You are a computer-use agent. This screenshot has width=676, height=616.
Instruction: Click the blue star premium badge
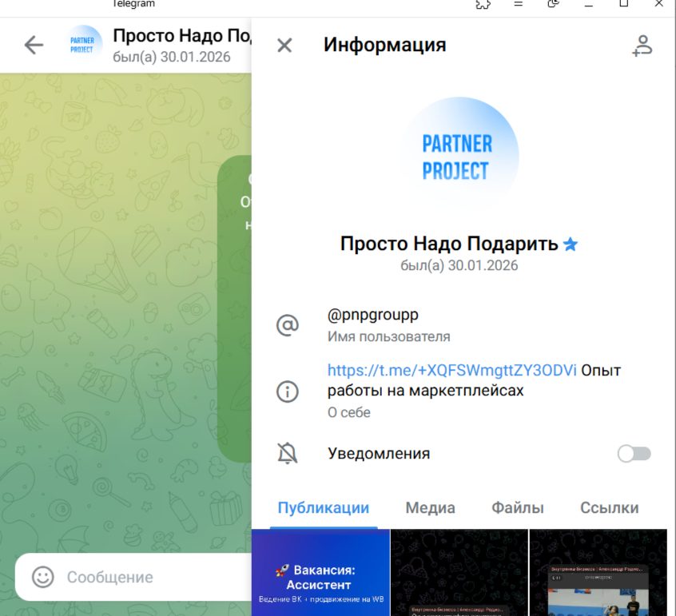coord(571,244)
